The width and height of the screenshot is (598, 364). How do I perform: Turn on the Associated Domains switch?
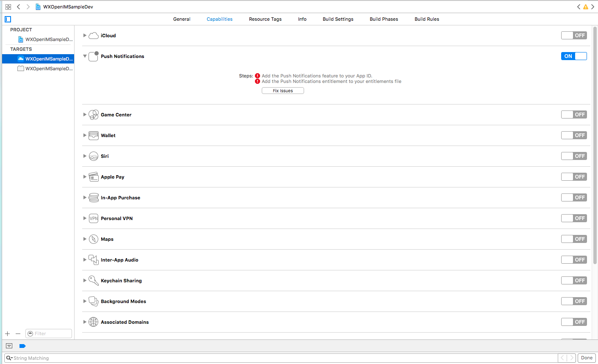pyautogui.click(x=574, y=322)
